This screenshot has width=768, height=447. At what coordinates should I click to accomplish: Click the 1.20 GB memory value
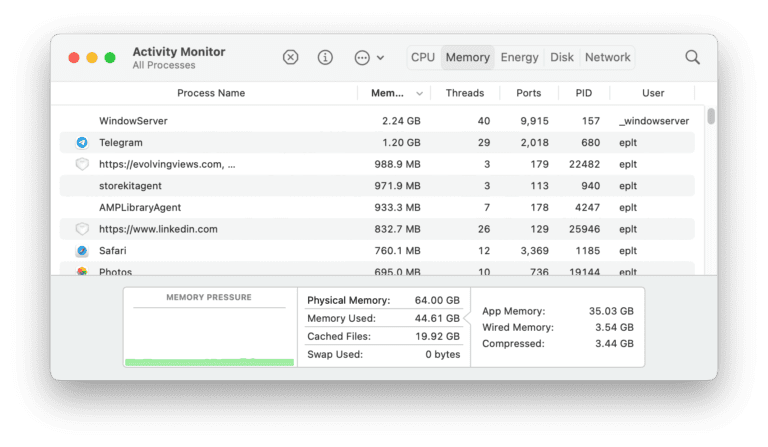(x=401, y=142)
